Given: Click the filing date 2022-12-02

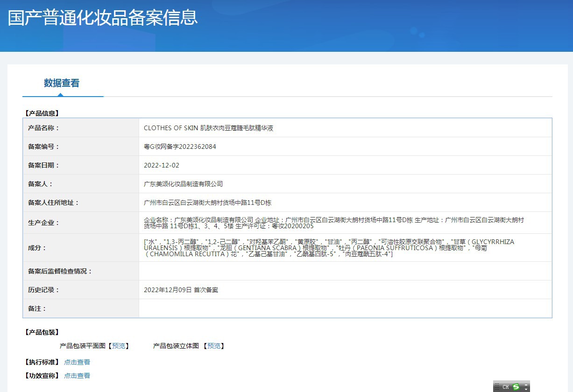Looking at the screenshot, I should click(x=162, y=165).
